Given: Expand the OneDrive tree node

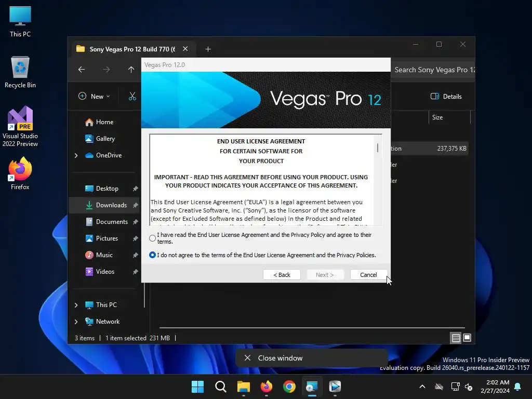Looking at the screenshot, I should coord(76,155).
